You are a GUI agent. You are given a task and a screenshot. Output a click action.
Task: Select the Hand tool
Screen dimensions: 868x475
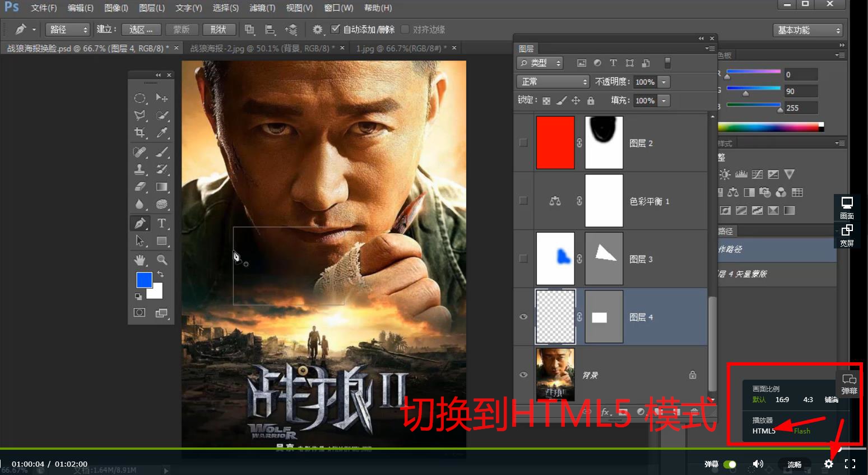[x=140, y=260]
